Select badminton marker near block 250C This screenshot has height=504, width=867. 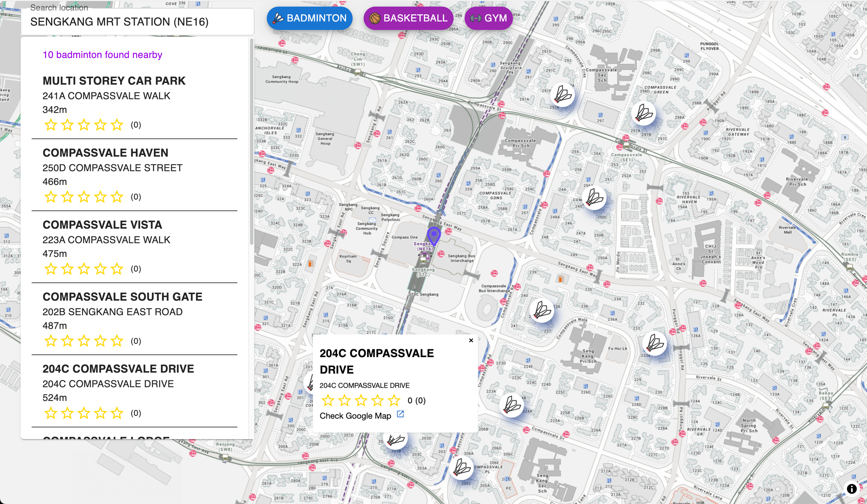594,198
